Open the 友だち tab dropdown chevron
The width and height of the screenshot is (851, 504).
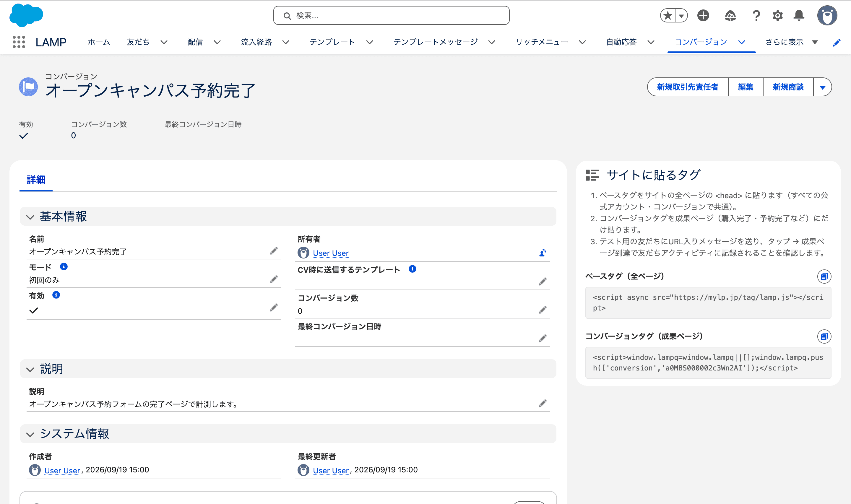(x=164, y=43)
